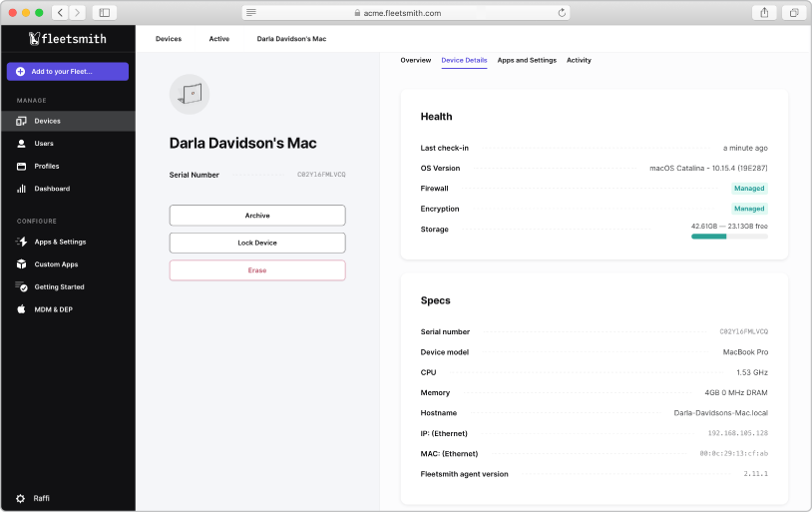The height and width of the screenshot is (512, 812).
Task: Click the MacBook Pro device model value
Action: [x=745, y=352]
